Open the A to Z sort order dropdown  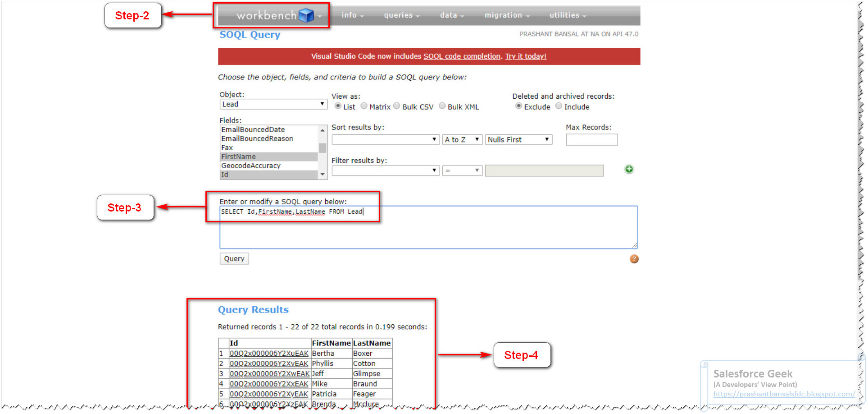462,140
